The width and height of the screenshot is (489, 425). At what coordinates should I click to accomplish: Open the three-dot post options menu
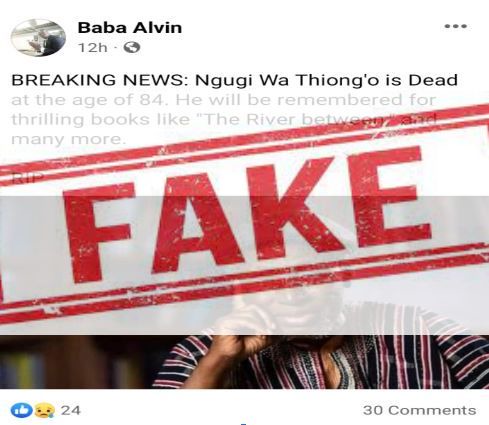455,26
